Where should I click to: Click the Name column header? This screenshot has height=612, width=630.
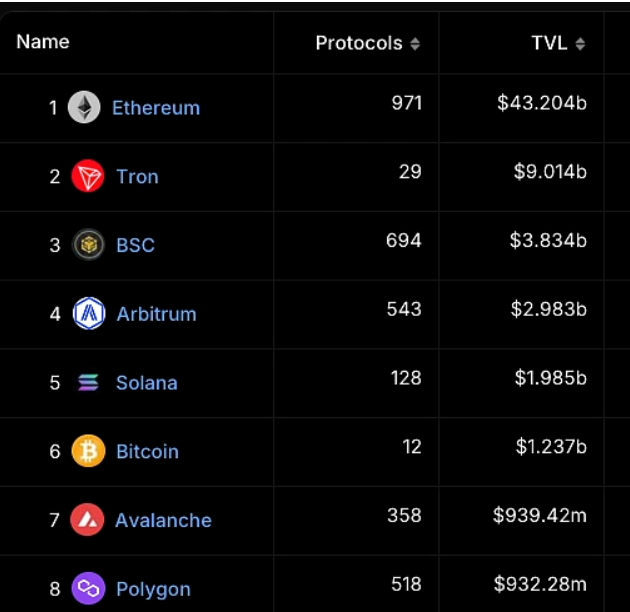tap(43, 42)
